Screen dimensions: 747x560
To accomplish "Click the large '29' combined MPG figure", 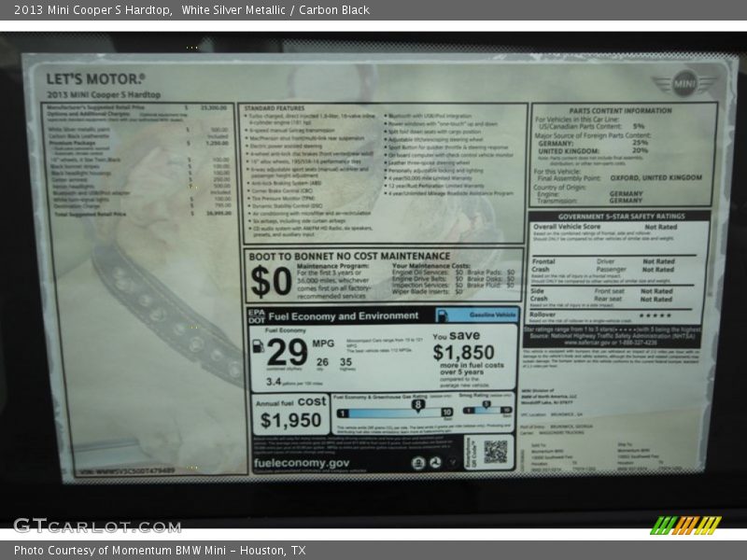I will click(288, 353).
